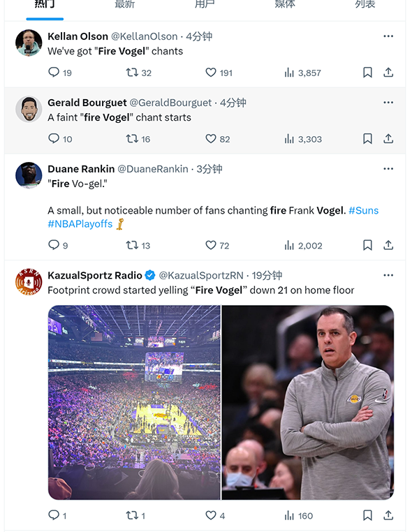Share KazualSportz Radio's tweet
419x532 pixels.
(388, 515)
